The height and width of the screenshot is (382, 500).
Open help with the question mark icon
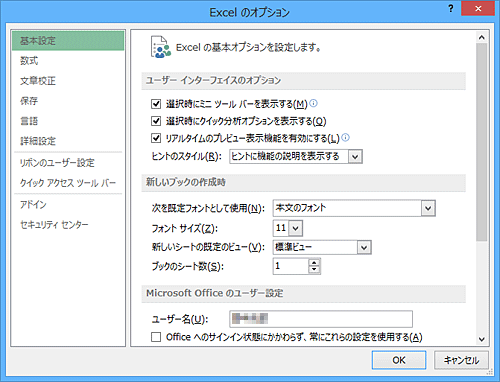coord(451,9)
